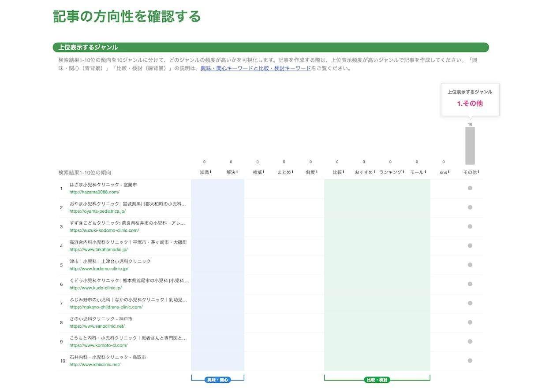Click the gray その他 bar showing 10
This screenshot has width=538, height=392.
click(x=470, y=146)
